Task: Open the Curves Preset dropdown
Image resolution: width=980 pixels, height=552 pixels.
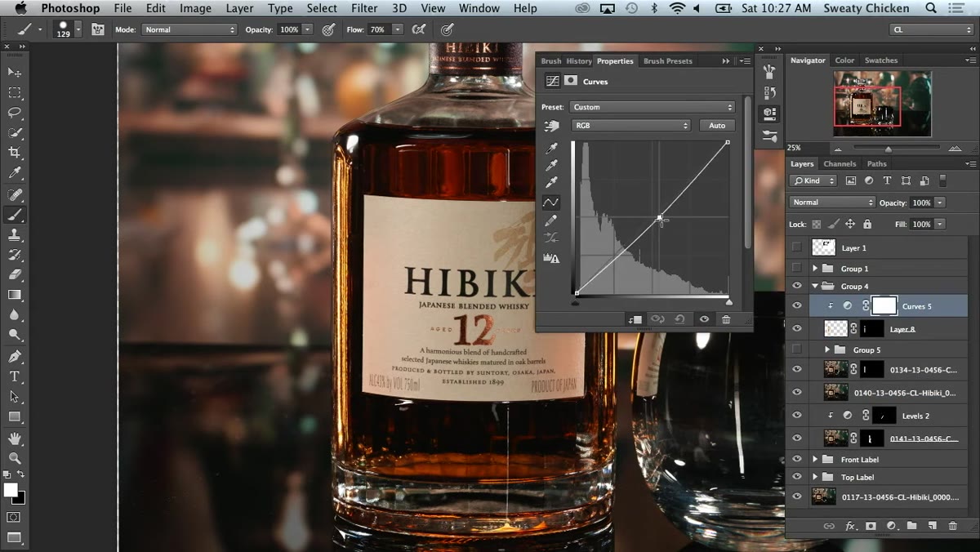Action: [x=653, y=107]
